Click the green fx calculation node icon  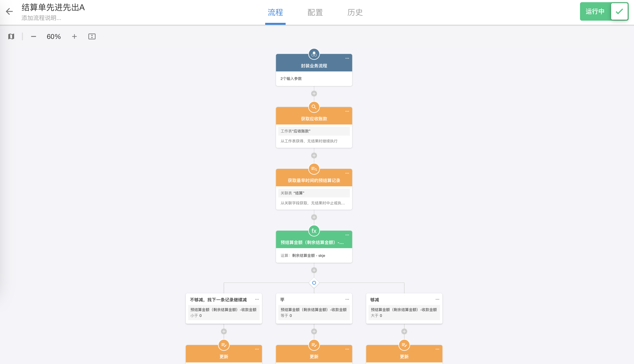[x=314, y=231]
